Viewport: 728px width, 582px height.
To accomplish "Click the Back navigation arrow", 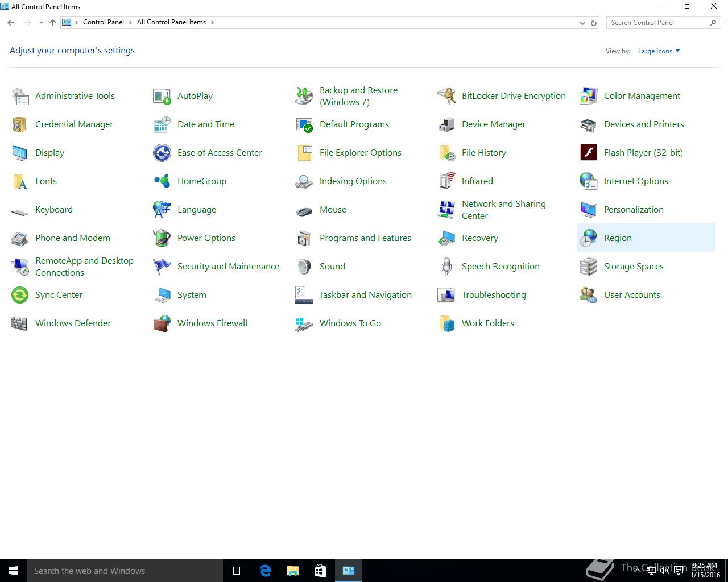I will 11,23.
